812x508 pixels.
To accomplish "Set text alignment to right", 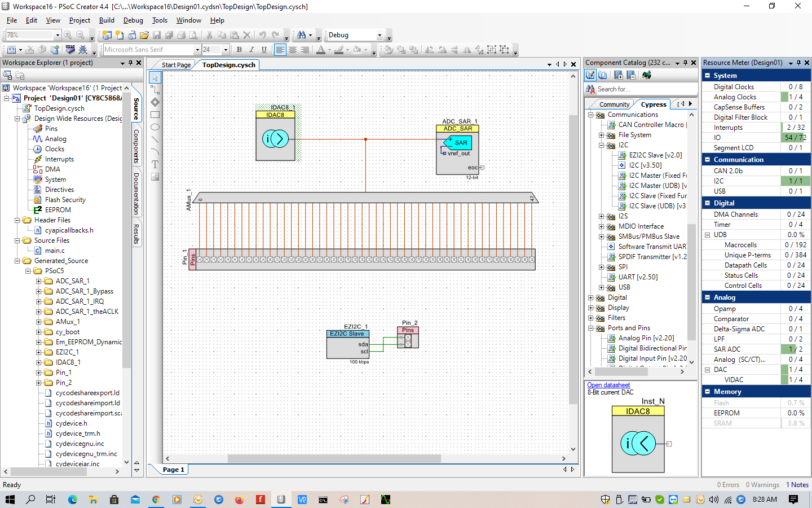I will click(305, 50).
